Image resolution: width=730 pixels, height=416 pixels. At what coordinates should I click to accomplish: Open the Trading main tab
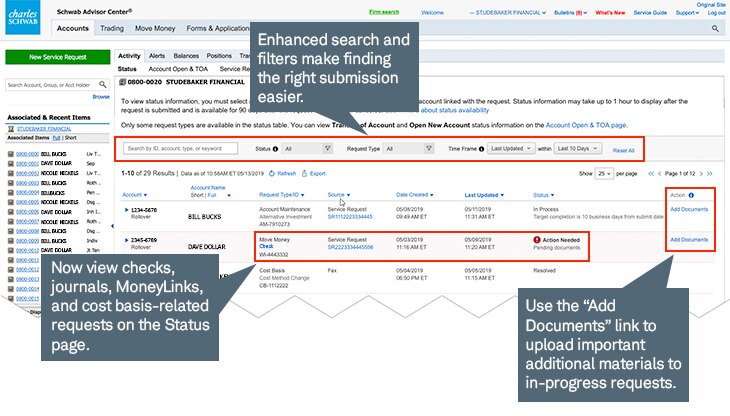click(x=112, y=28)
